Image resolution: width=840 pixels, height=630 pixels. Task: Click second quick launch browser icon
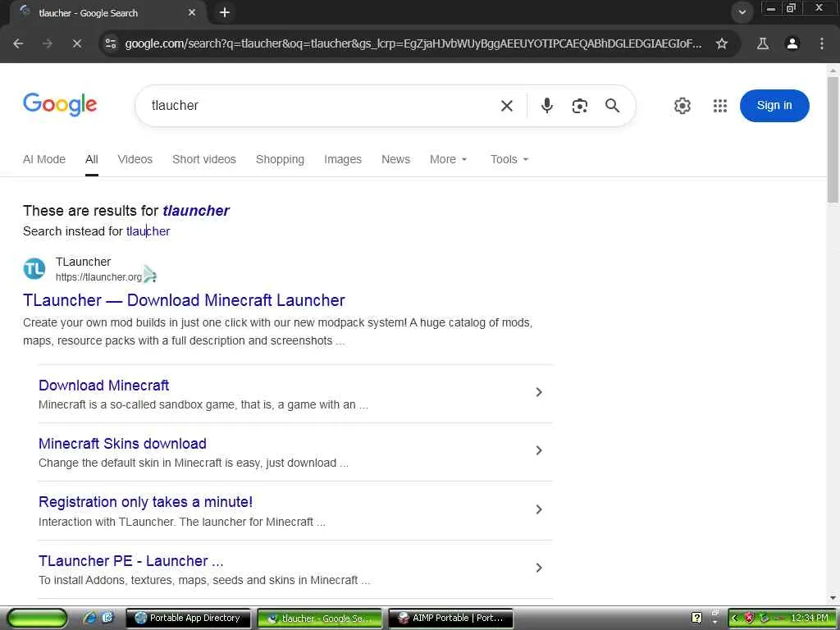pos(107,618)
